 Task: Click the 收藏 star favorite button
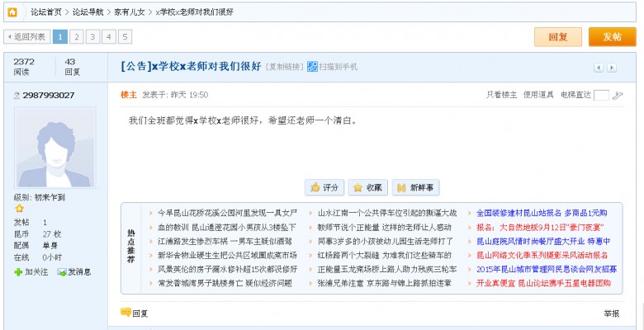click(x=367, y=187)
